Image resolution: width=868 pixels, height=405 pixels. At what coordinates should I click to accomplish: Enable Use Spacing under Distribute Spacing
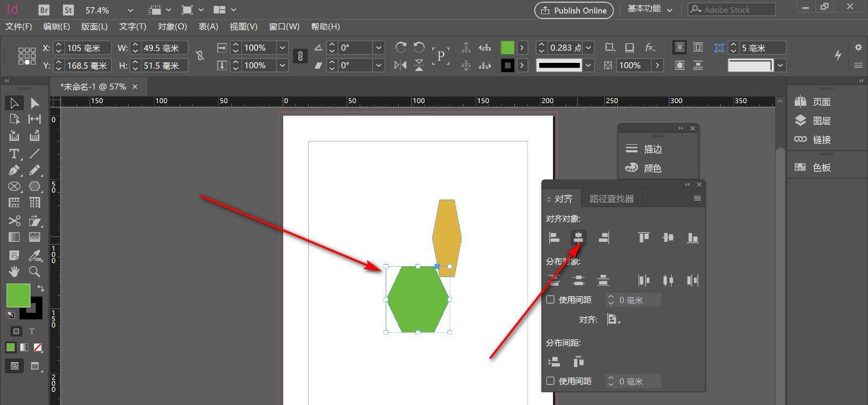[551, 381]
